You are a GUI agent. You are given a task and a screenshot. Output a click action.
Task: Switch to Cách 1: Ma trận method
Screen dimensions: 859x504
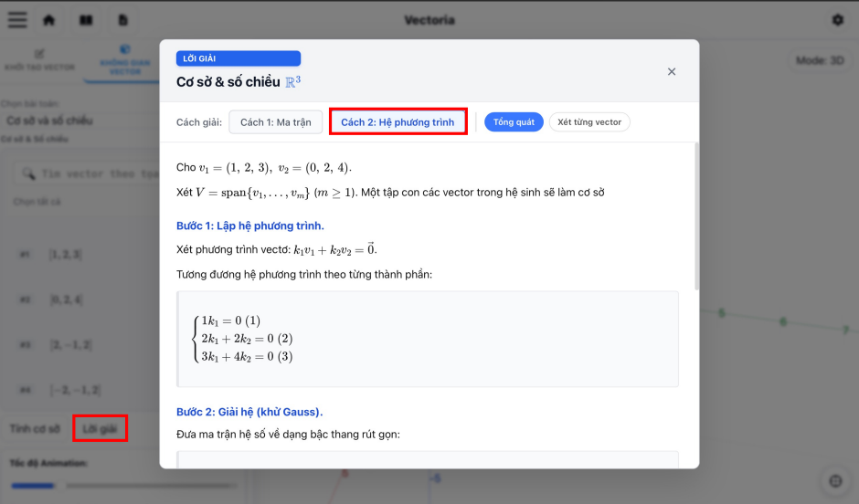274,122
